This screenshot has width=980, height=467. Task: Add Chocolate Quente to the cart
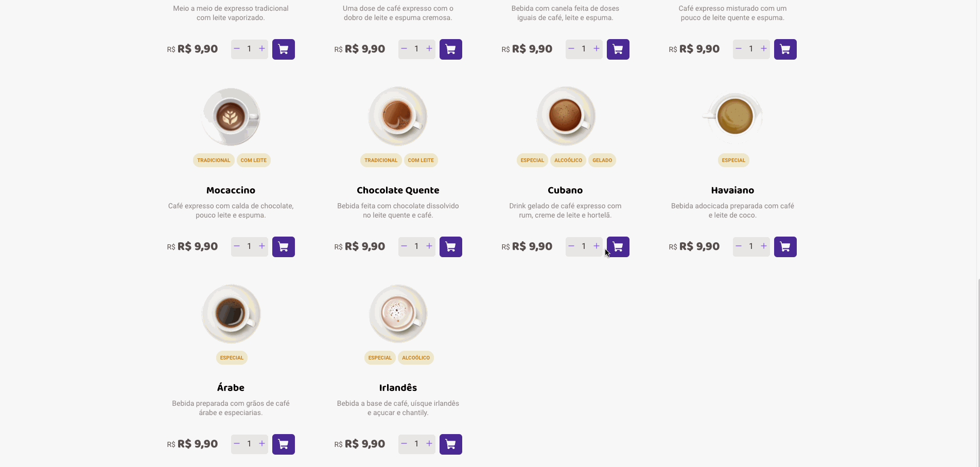coord(450,246)
